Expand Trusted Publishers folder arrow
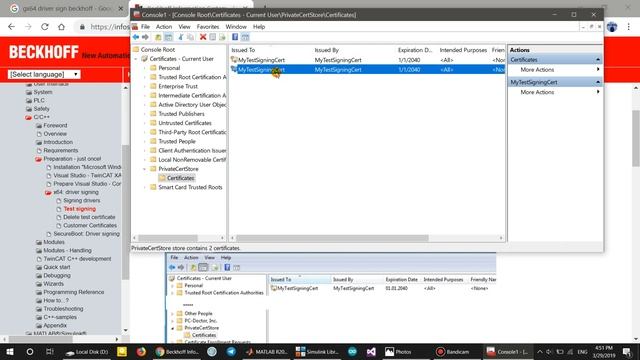Screen dimensions: 640x360 144,114
